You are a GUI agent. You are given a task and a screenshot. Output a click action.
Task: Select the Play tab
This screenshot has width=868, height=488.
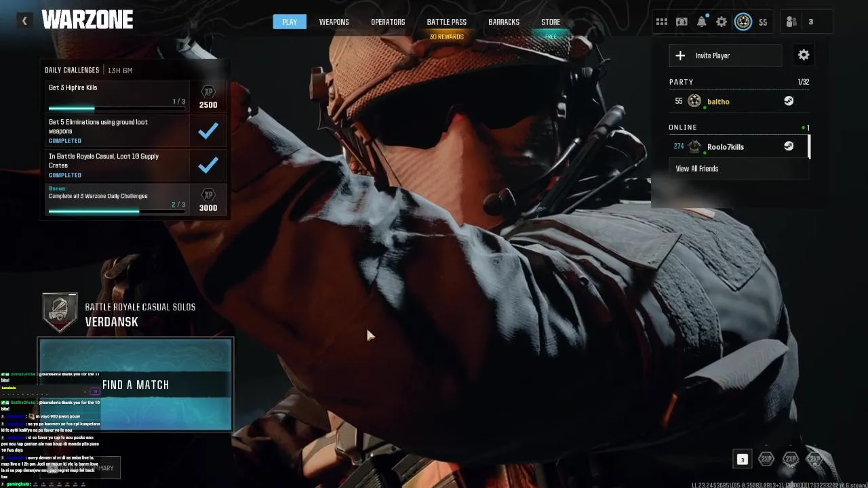coord(290,22)
